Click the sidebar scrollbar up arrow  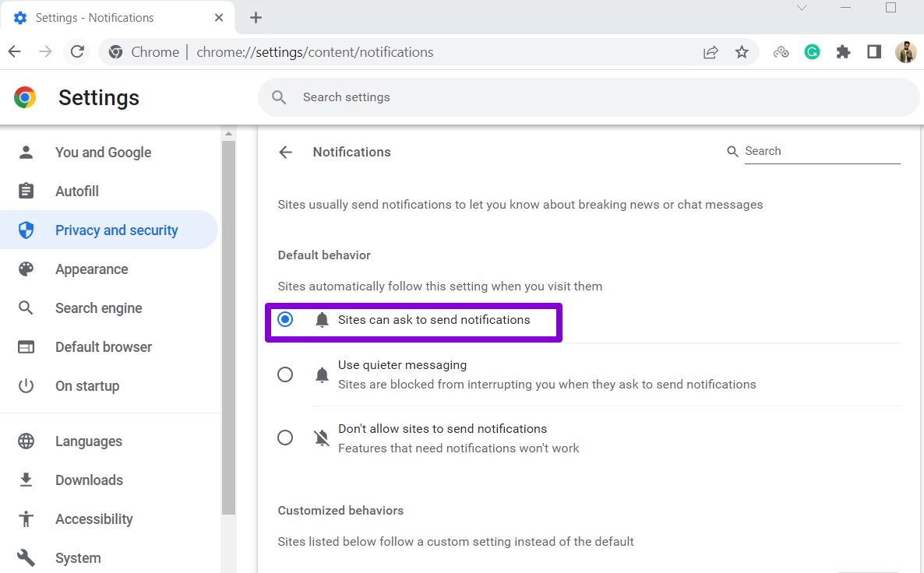(228, 134)
